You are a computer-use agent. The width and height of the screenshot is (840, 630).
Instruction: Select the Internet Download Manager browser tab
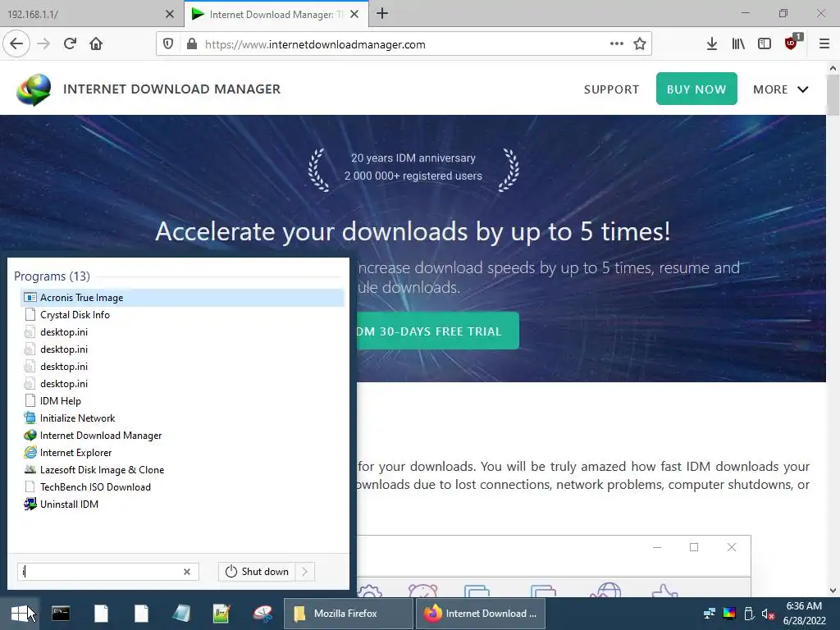coord(268,15)
